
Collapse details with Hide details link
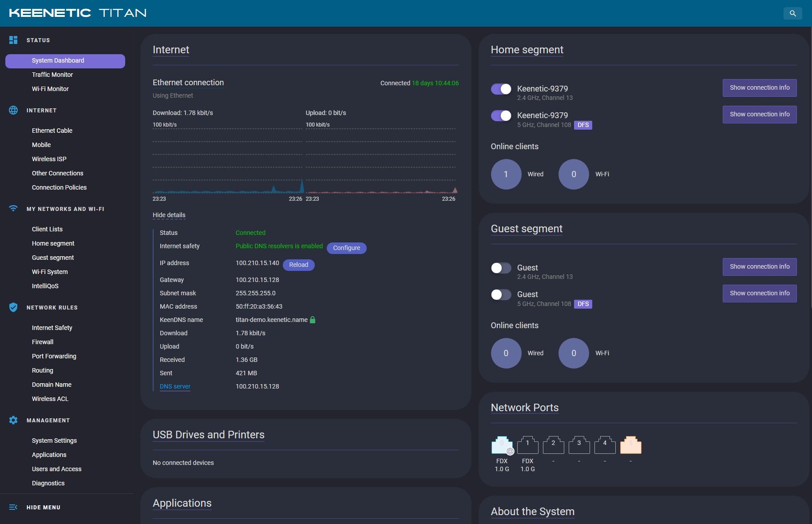tap(169, 215)
